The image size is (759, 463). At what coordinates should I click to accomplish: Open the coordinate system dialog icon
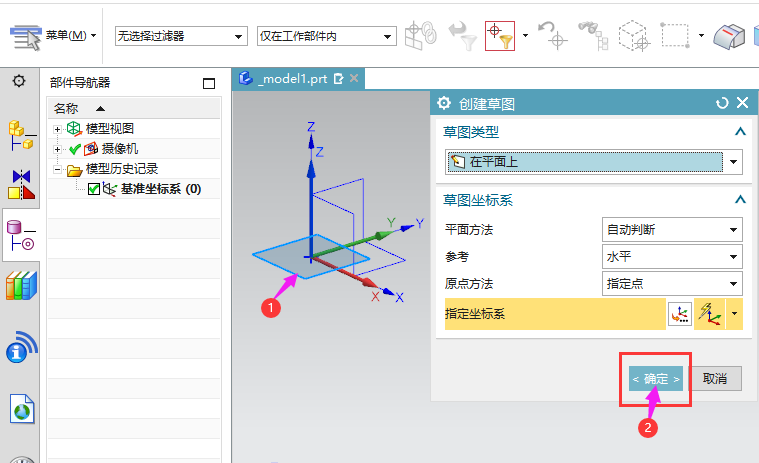680,314
